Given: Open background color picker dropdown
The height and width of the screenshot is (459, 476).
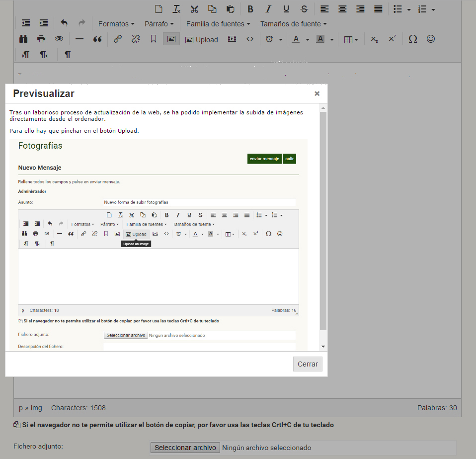Looking at the screenshot, I should tap(332, 39).
